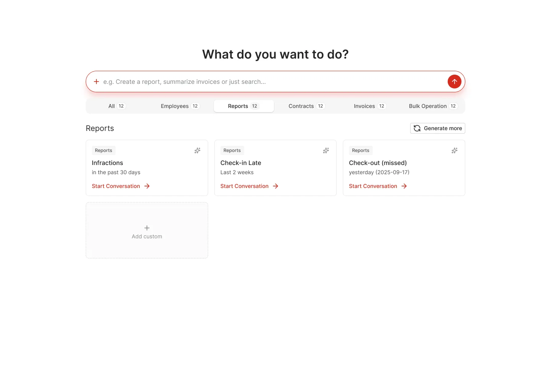This screenshot has height=392, width=551.
Task: Click the refresh icon beside Generate more
Action: 417,128
